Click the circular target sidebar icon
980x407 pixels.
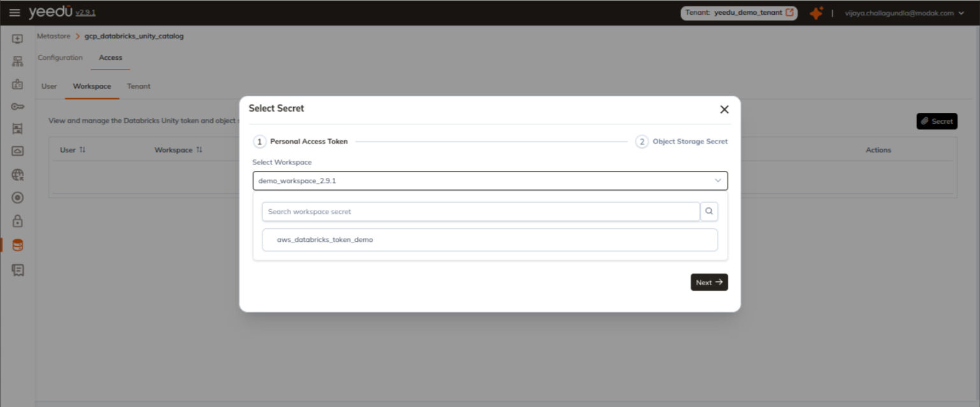click(x=18, y=198)
